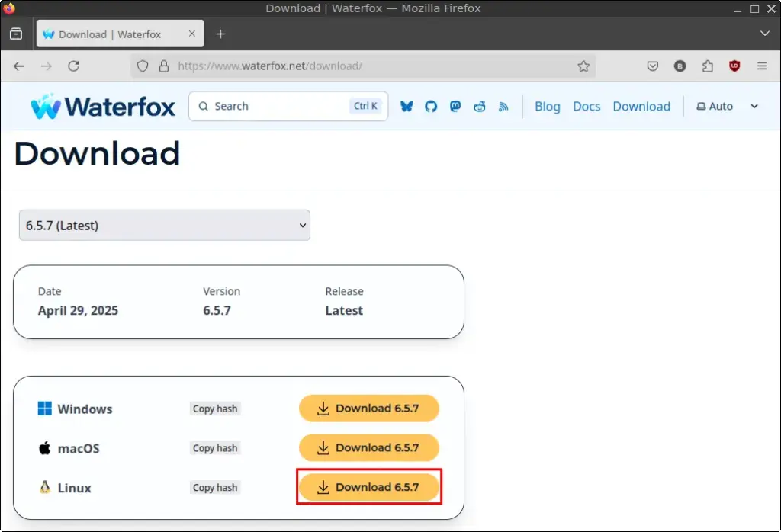781x532 pixels.
Task: Open tracking protection shield icon
Action: click(143, 66)
